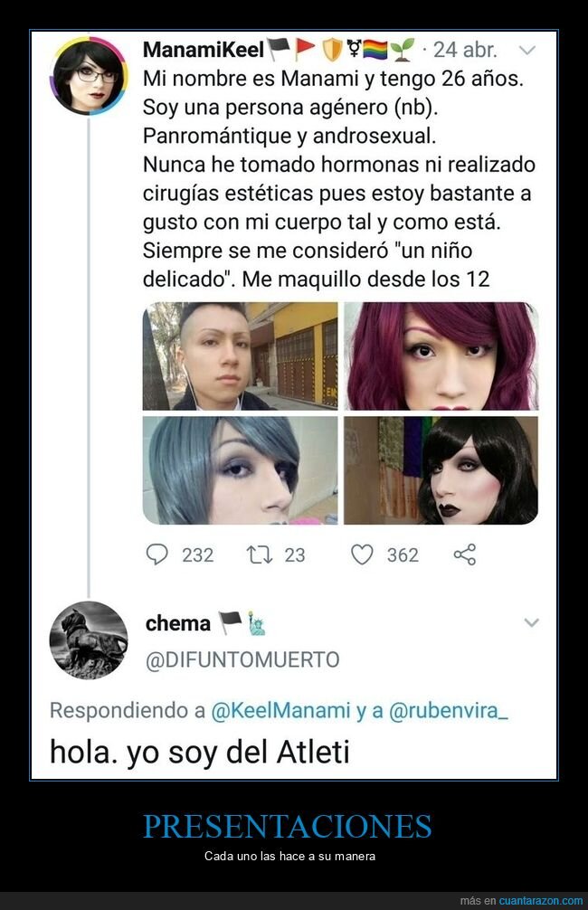This screenshot has height=910, width=588.
Task: Click the reply speech bubble icon
Action: [x=156, y=555]
